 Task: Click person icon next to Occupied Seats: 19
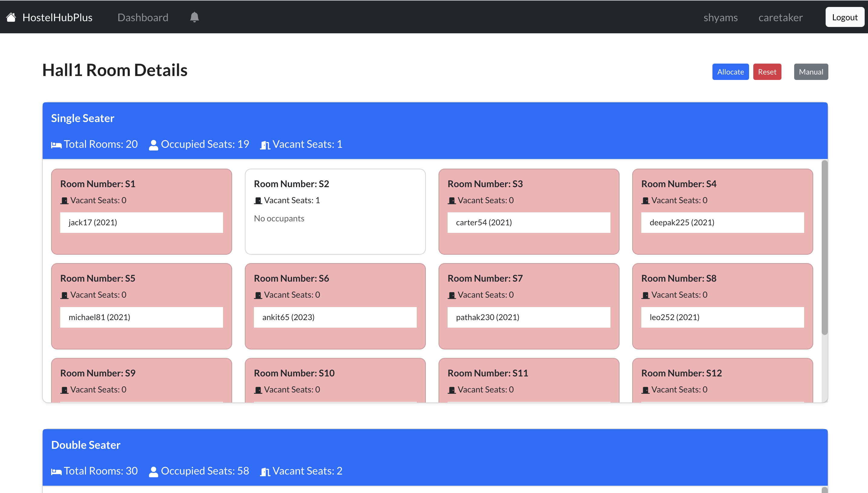tap(153, 145)
